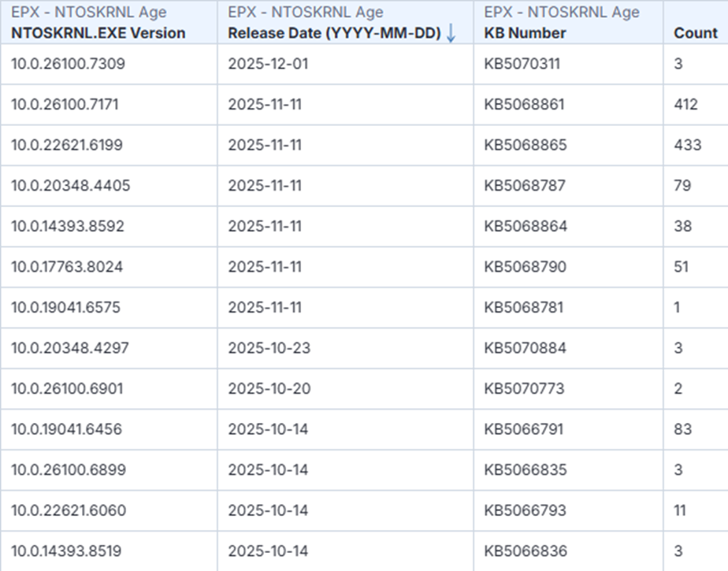728x571 pixels.
Task: Click version 10.0.22621.6199 cell
Action: point(67,145)
